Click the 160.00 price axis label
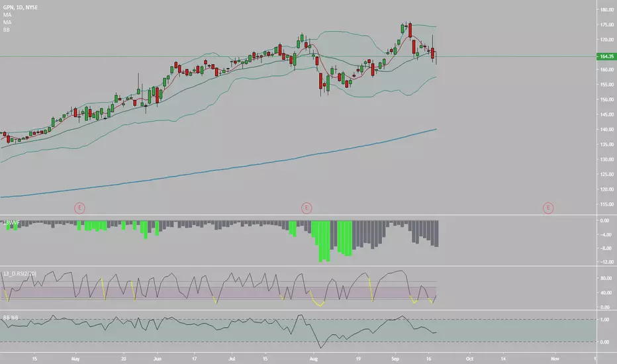Viewport: 617px width, 364px height. click(607, 69)
